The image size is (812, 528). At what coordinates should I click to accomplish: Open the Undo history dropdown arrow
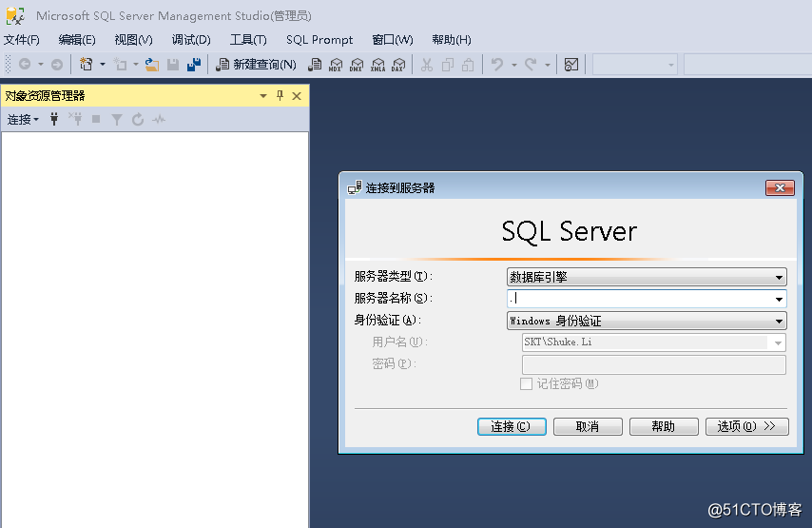click(x=514, y=65)
